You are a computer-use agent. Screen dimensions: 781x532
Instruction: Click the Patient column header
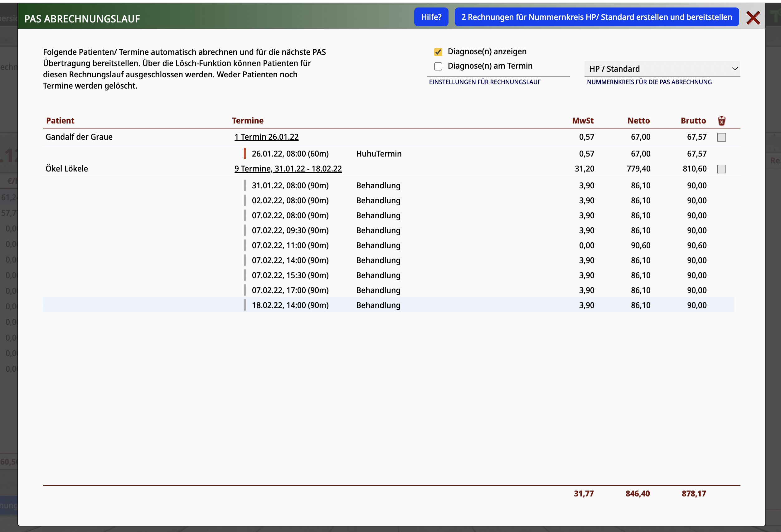coord(60,121)
